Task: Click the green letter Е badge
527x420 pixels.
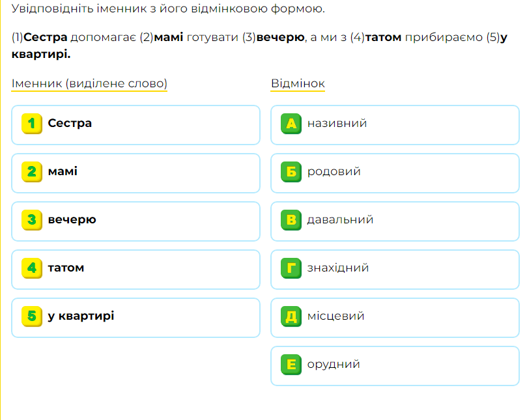Action: coord(291,364)
